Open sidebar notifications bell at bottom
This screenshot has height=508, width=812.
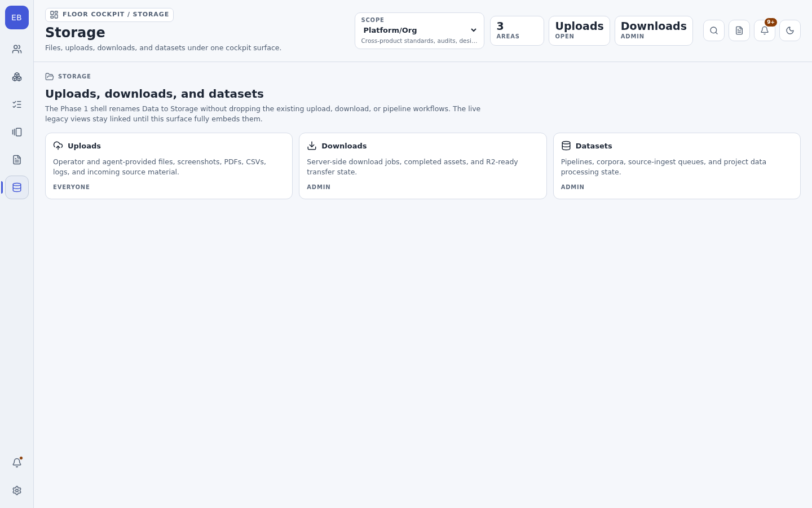pyautogui.click(x=17, y=463)
